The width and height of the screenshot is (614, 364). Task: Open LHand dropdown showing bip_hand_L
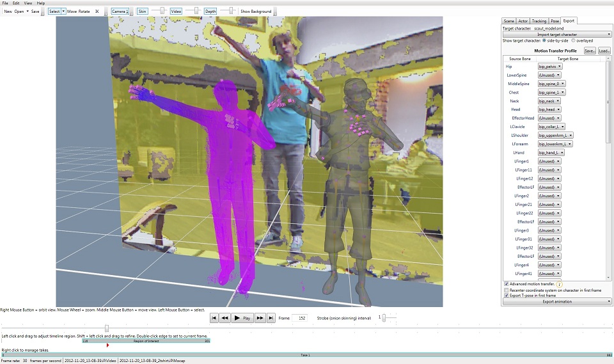(551, 152)
